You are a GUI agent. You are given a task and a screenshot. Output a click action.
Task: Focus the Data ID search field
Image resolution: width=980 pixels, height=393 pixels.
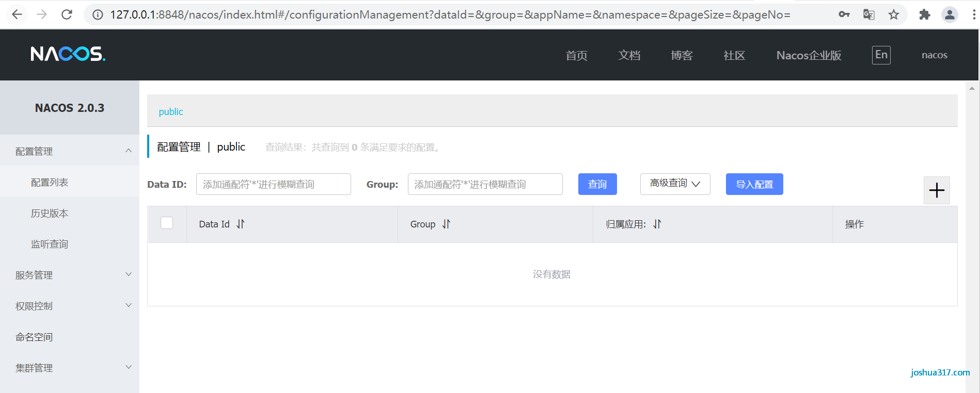[x=274, y=184]
